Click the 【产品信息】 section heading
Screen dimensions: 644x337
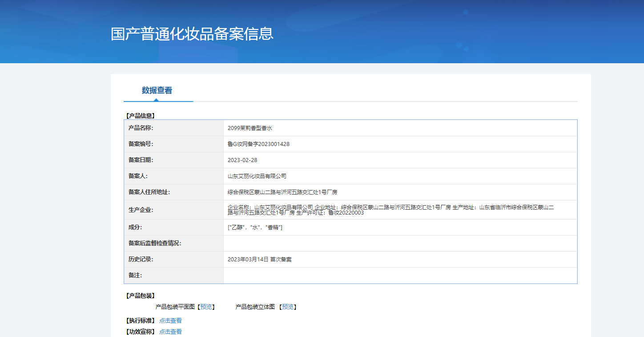141,116
